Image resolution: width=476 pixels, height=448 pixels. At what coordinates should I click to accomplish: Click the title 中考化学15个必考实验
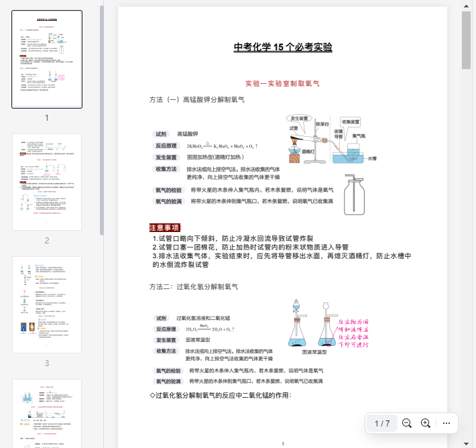click(283, 47)
